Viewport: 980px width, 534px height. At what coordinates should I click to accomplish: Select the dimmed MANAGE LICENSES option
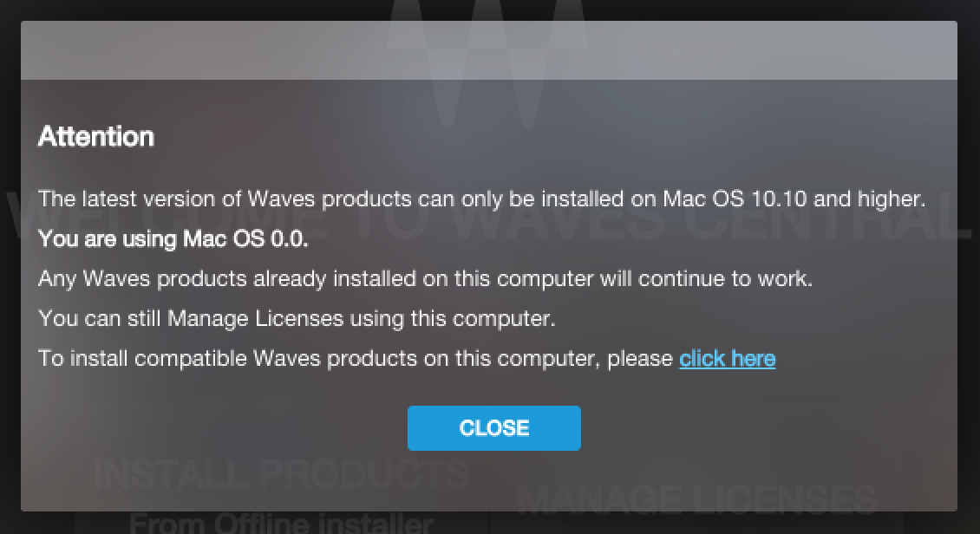tap(698, 499)
